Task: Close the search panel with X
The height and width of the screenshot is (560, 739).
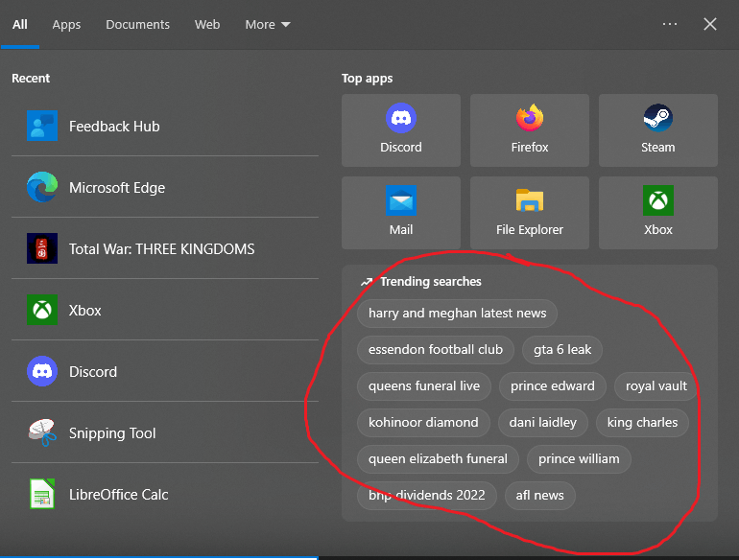Action: [x=710, y=24]
